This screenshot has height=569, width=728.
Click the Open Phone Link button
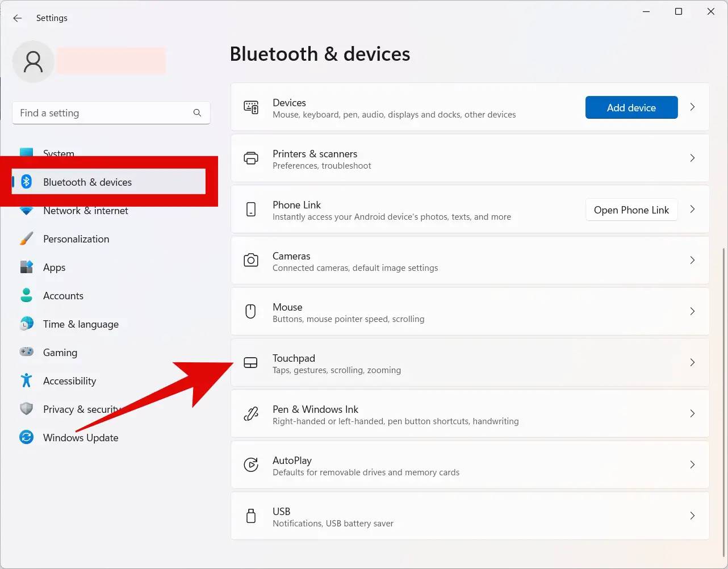pos(631,210)
